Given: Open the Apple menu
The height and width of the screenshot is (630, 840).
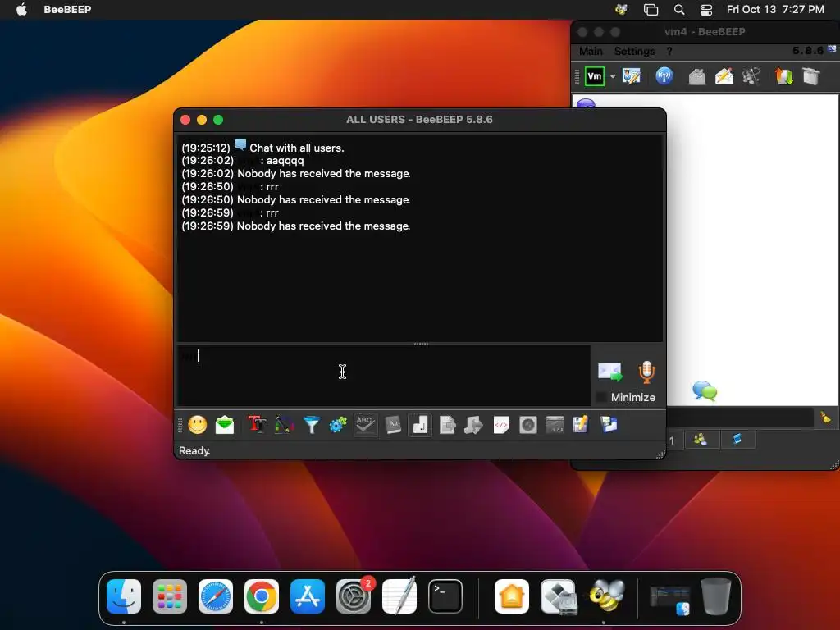Looking at the screenshot, I should (21, 9).
